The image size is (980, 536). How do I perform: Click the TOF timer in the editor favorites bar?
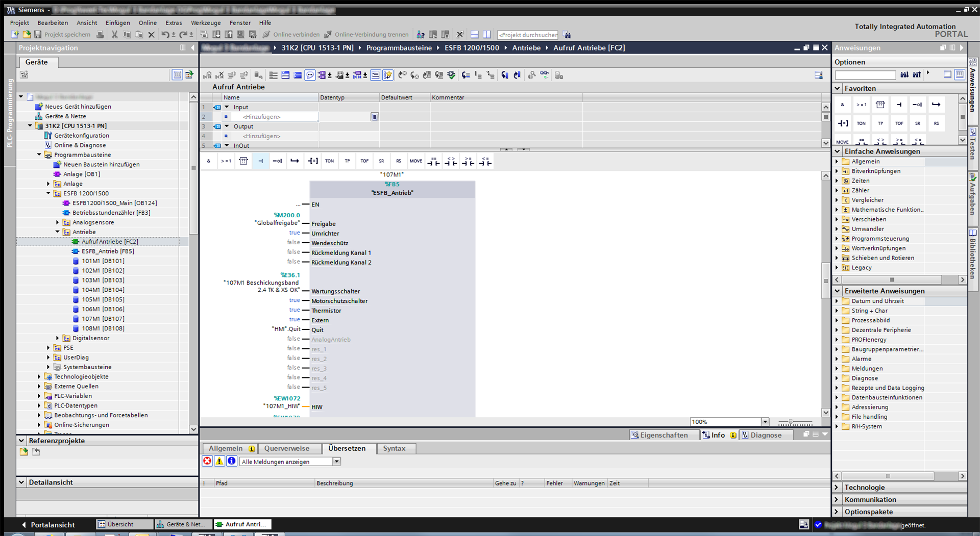click(x=364, y=161)
